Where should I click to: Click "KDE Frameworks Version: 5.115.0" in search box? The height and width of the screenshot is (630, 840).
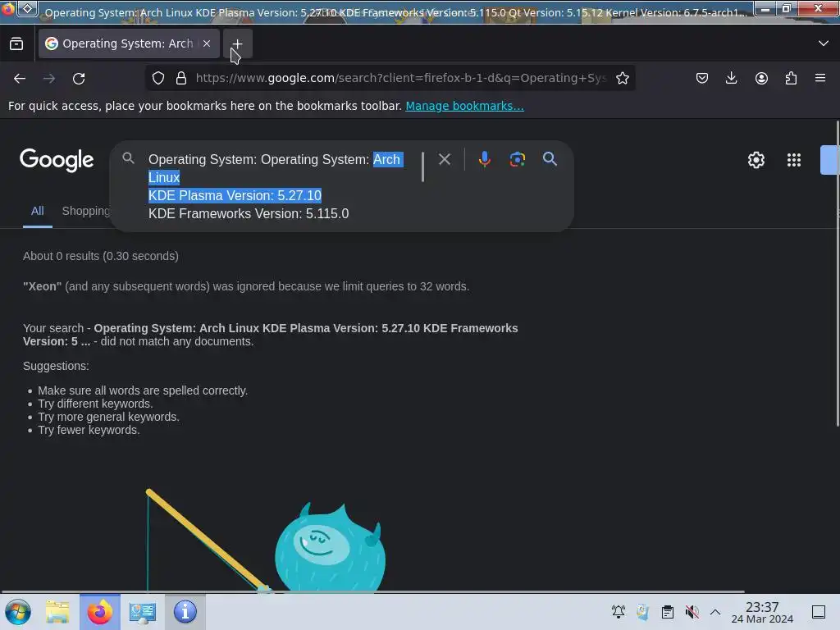249,214
